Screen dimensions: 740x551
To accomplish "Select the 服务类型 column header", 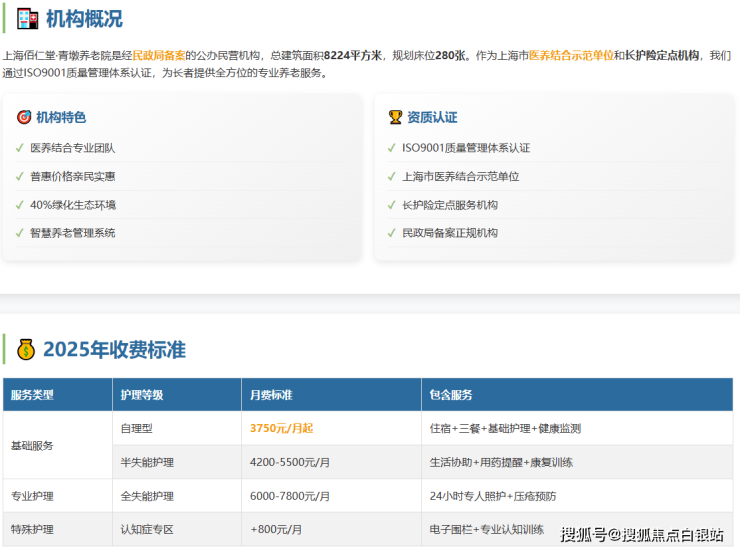I will coord(32,395).
